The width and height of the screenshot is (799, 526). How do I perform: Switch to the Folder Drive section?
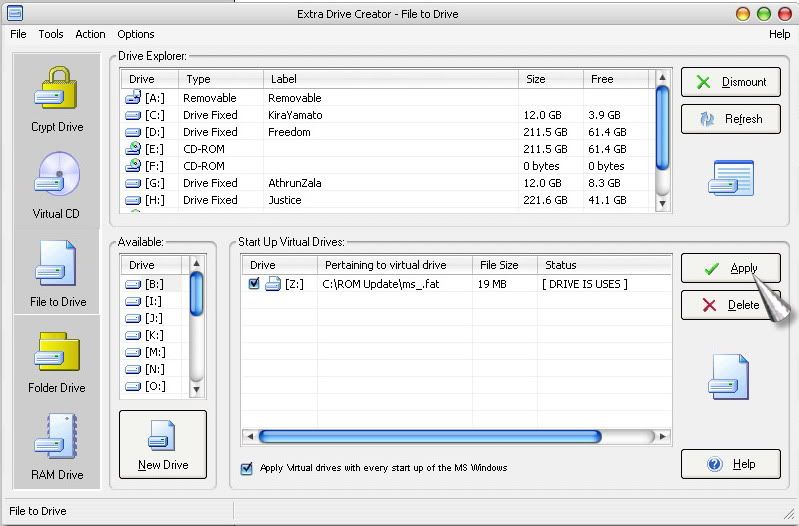point(57,358)
